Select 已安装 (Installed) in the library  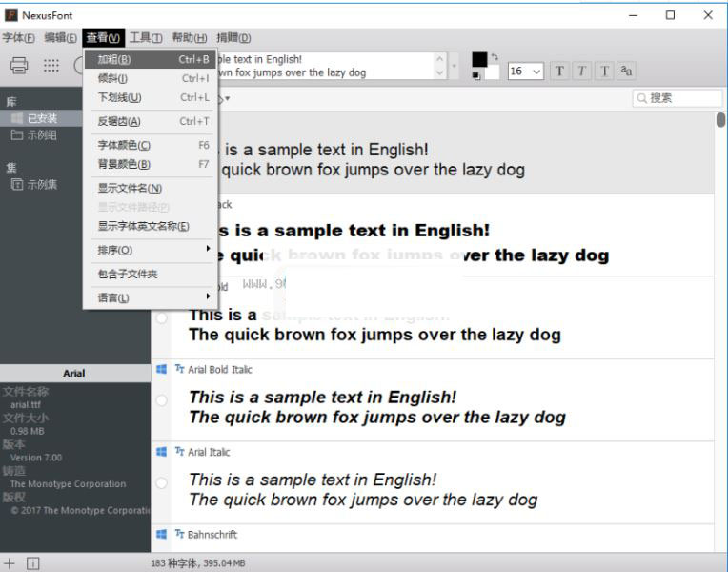[x=42, y=118]
